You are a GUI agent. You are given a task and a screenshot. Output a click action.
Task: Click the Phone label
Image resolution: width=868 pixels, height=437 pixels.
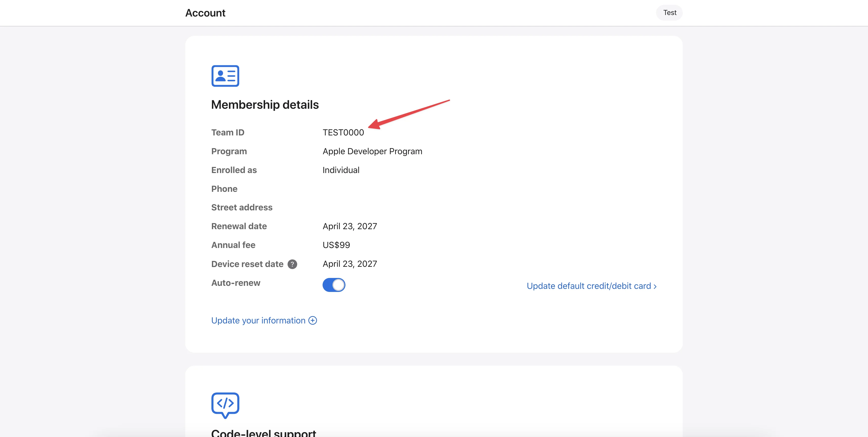click(224, 189)
